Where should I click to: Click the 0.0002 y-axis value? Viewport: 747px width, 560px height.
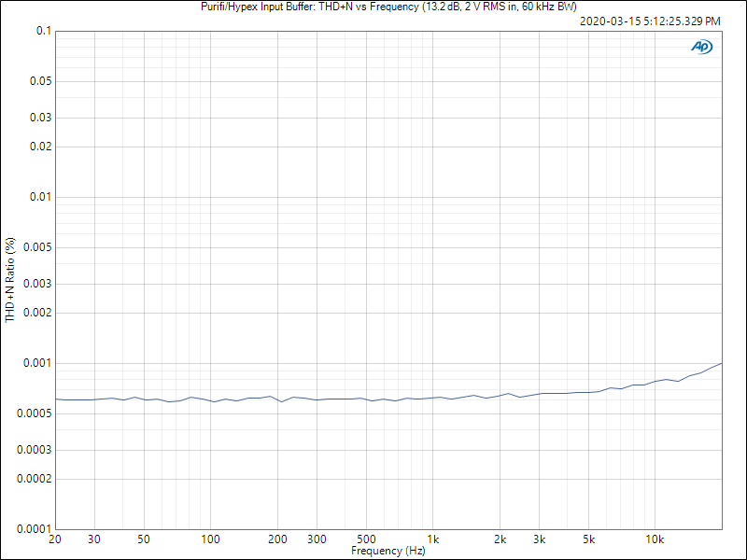pos(34,479)
